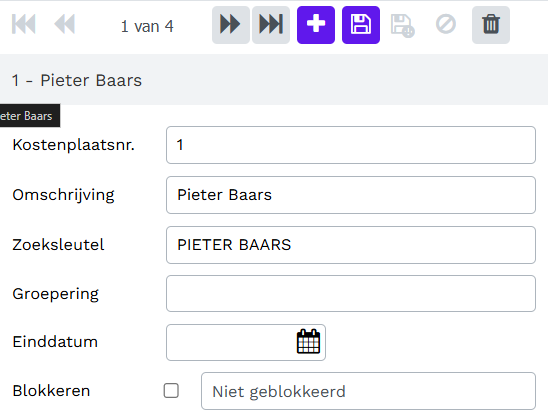
Task: Click the Niet geblokkeerd text box
Action: pos(368,391)
